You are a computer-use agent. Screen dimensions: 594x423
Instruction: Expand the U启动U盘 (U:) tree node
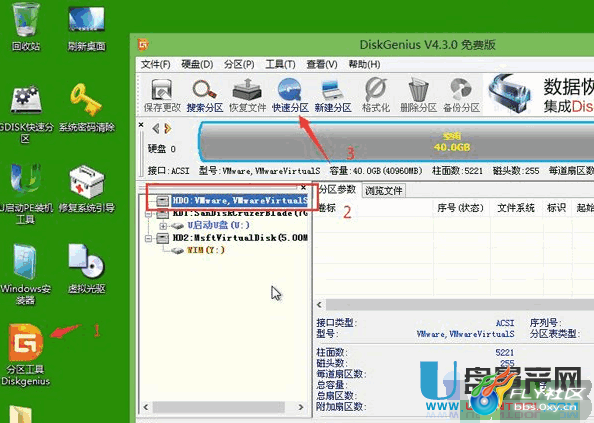click(x=163, y=226)
